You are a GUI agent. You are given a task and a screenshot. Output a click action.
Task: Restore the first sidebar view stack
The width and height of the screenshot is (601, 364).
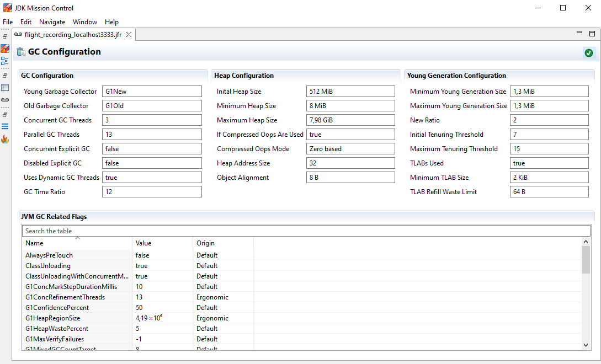coord(5,36)
